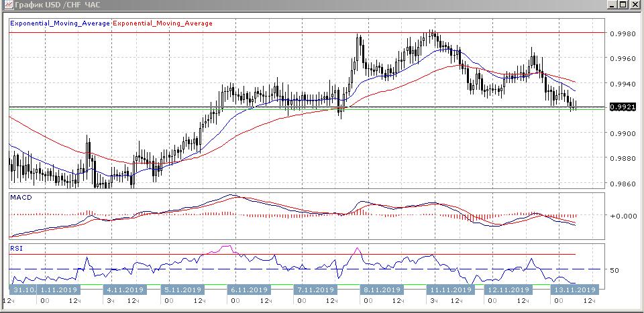Image resolution: width=644 pixels, height=313 pixels.
Task: Select the 5.11.2019 date marker
Action: 182,290
